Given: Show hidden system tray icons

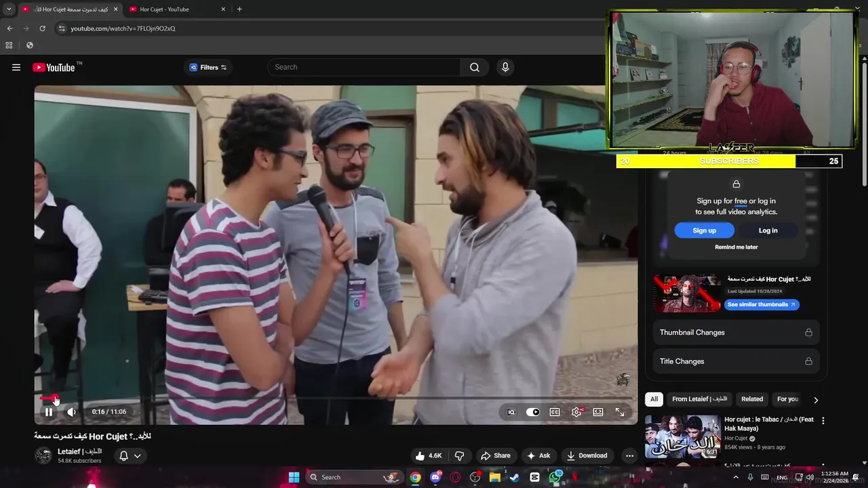Looking at the screenshot, I should pos(736,477).
